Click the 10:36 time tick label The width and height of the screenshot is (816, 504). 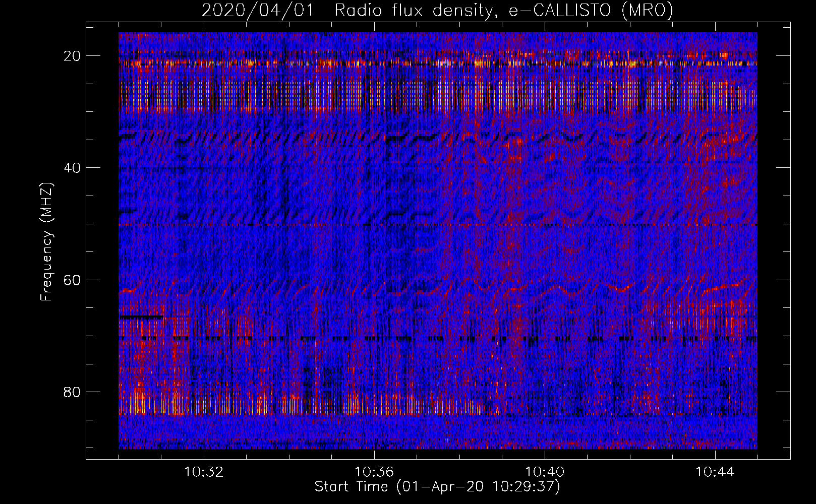point(374,472)
